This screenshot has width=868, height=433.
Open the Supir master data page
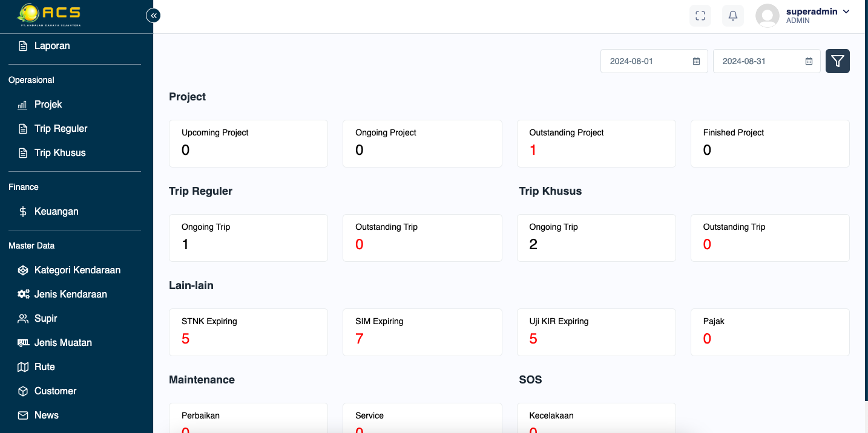(x=45, y=319)
